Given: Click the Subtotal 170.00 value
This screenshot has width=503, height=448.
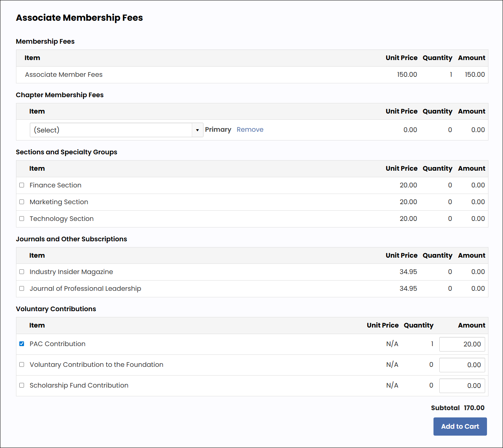Looking at the screenshot, I should pyautogui.click(x=474, y=408).
